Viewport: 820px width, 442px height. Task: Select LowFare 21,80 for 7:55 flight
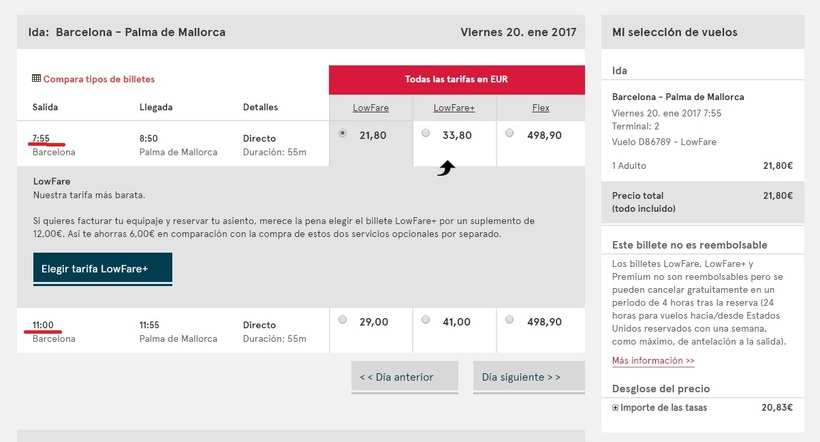345,133
